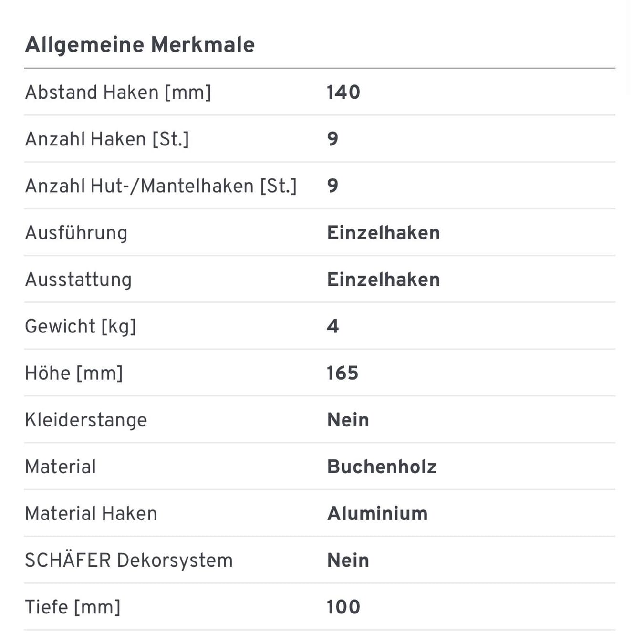Image resolution: width=644 pixels, height=644 pixels.
Task: Select the Anzahl Hut-/Mantelhaken [St.] label
Action: pyautogui.click(x=161, y=186)
